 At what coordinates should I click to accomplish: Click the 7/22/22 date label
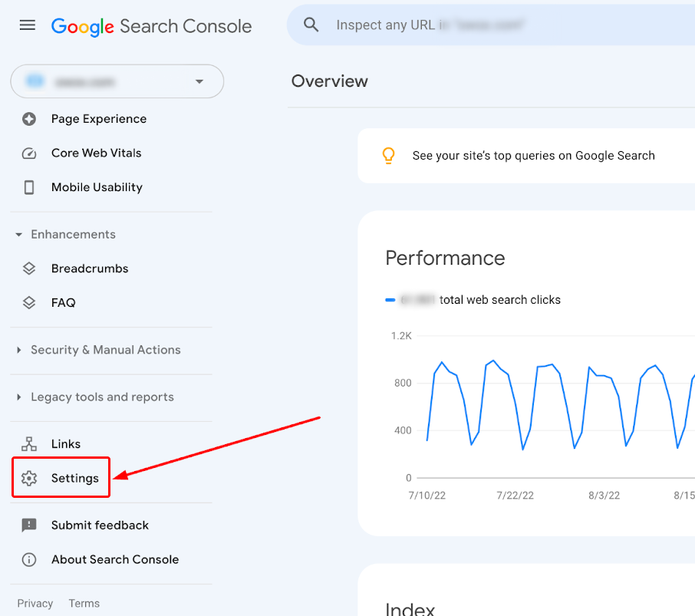pos(515,496)
